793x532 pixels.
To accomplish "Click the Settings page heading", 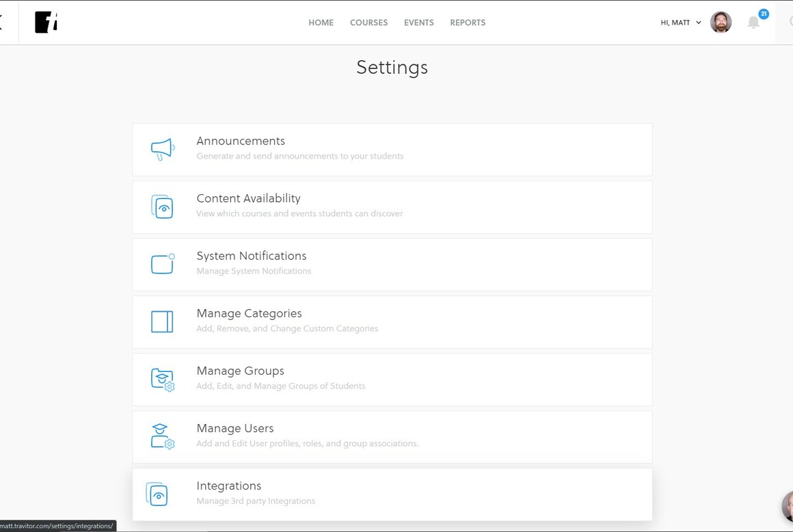I will [x=392, y=68].
